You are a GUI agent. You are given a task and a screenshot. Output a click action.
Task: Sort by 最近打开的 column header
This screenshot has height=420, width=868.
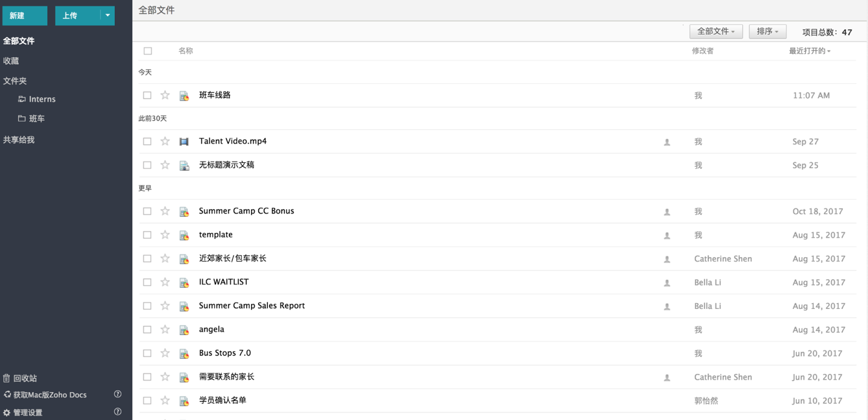pos(809,51)
